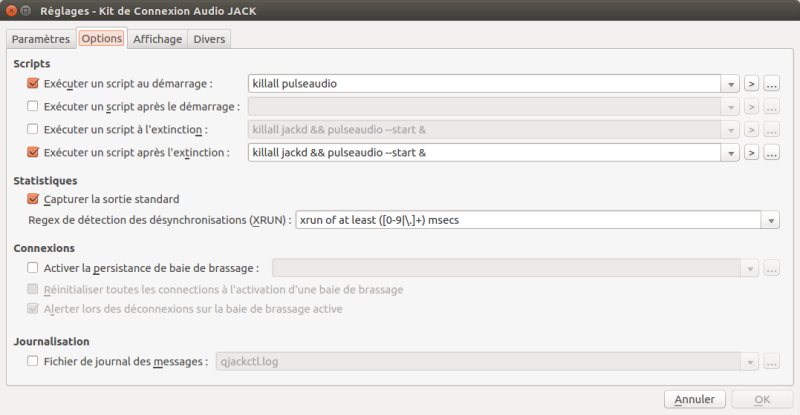The image size is (800, 415).
Task: Enable 'Activer la persistance de baie de brassage'
Action: click(x=33, y=268)
